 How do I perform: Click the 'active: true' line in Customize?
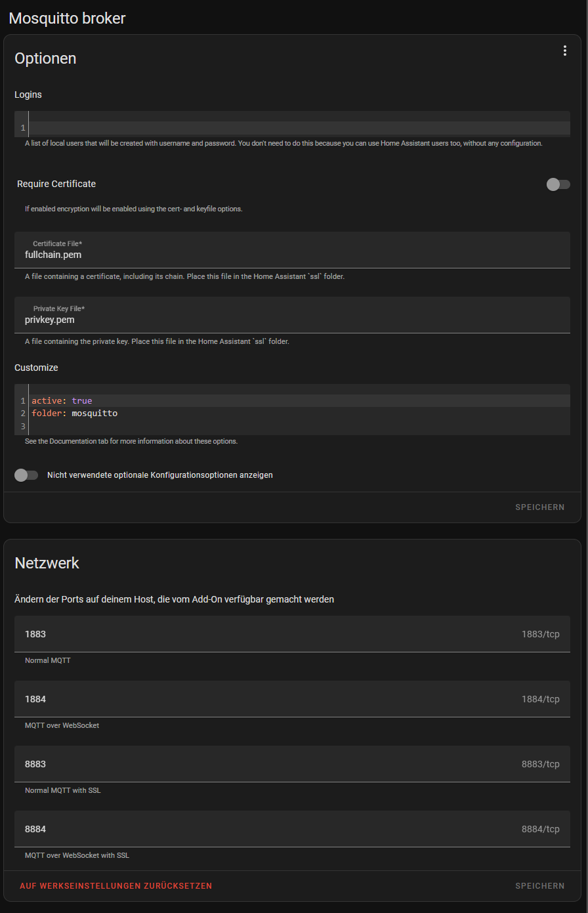[x=62, y=400]
